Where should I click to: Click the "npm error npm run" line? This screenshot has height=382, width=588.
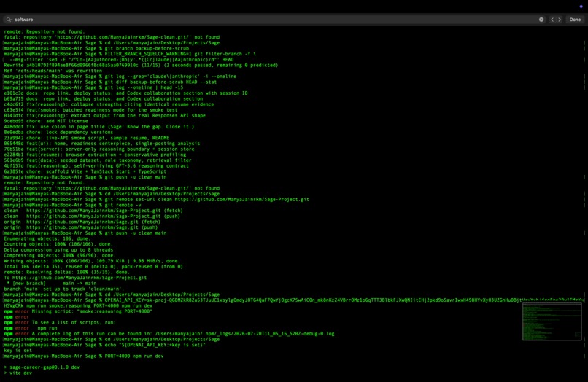tap(31, 328)
